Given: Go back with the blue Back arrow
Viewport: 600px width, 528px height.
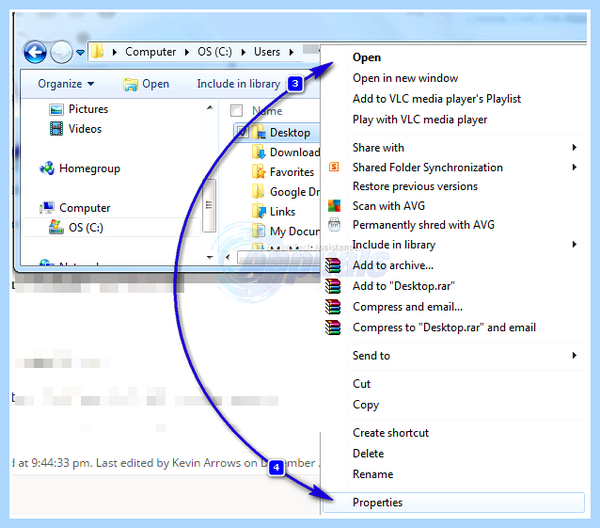Looking at the screenshot, I should [35, 52].
